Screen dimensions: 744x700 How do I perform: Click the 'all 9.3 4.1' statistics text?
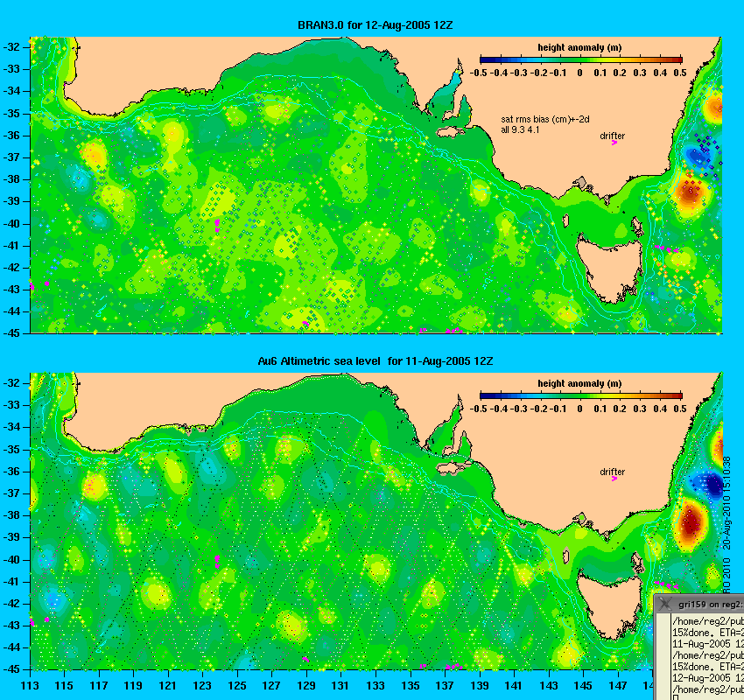coord(520,130)
